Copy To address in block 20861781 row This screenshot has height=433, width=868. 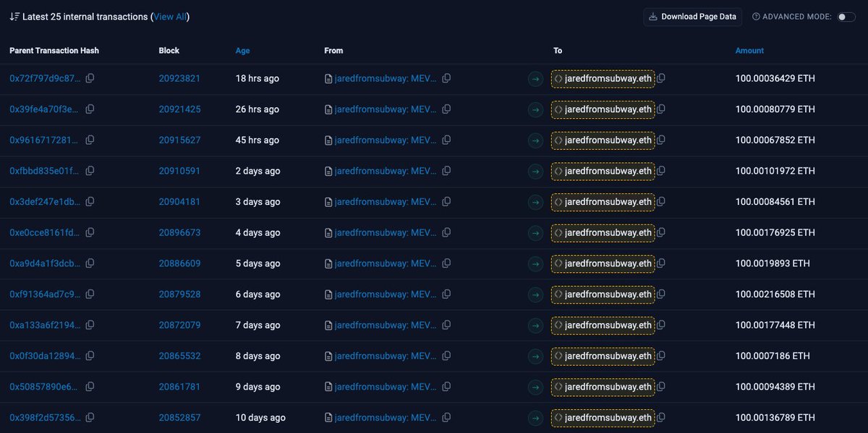(661, 387)
